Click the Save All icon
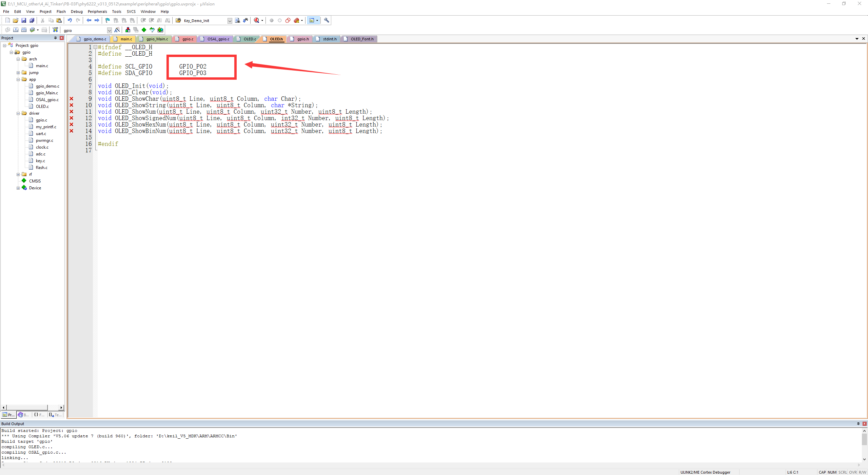The width and height of the screenshot is (868, 475). click(32, 20)
